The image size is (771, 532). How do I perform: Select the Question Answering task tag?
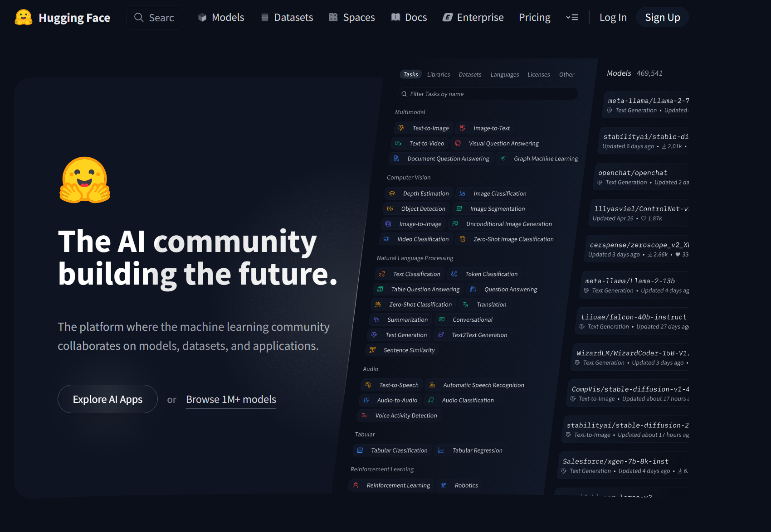503,289
